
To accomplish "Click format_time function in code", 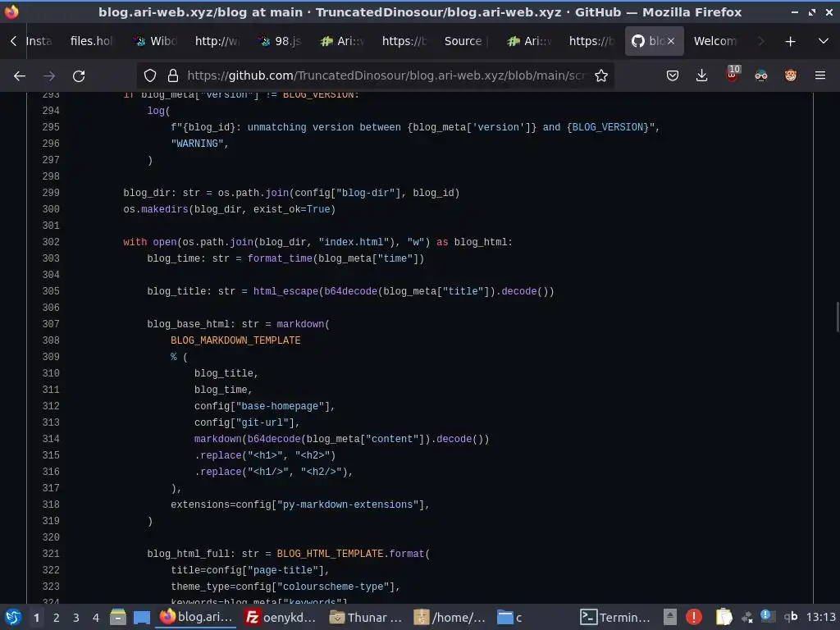I will [280, 258].
